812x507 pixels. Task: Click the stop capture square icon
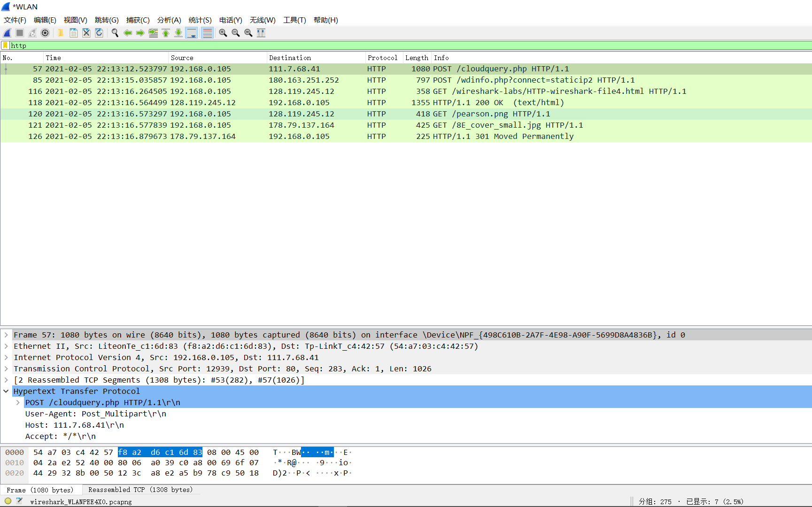(x=20, y=33)
